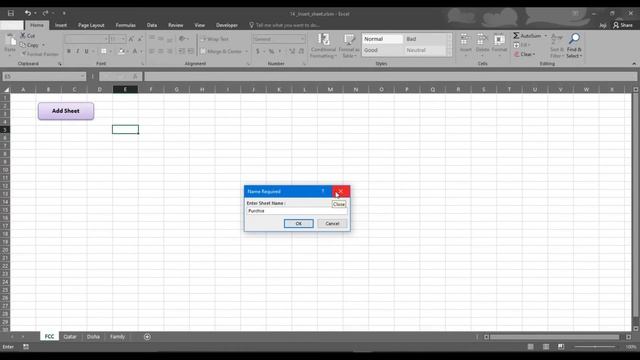
Task: Switch to the Doha sheet tab
Action: [x=93, y=336]
